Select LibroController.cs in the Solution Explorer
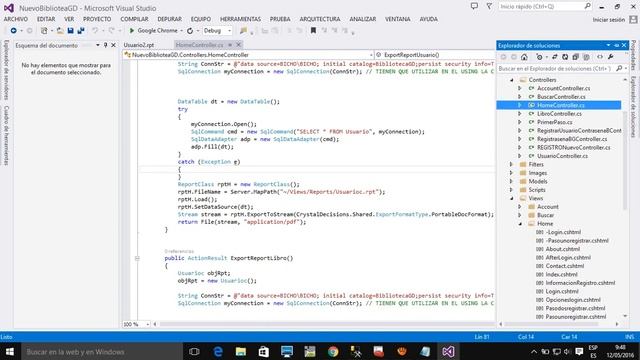Image resolution: width=640 pixels, height=360 pixels. point(559,114)
